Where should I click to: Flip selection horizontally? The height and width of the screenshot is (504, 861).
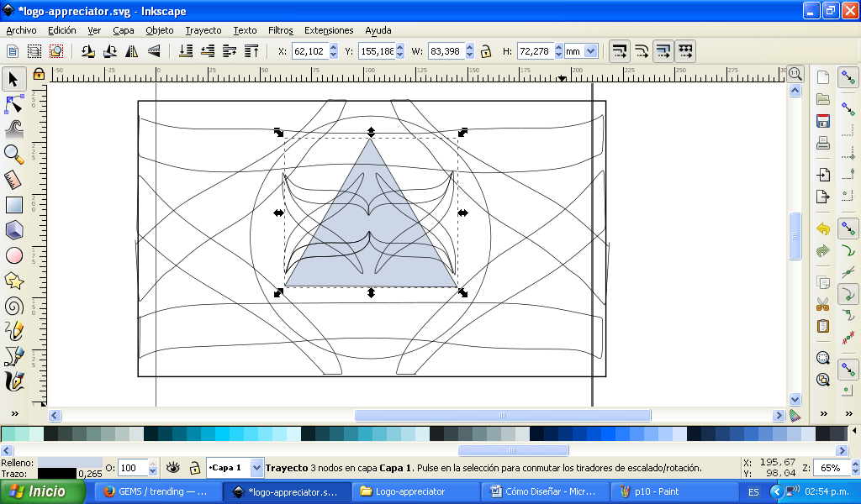[x=132, y=51]
